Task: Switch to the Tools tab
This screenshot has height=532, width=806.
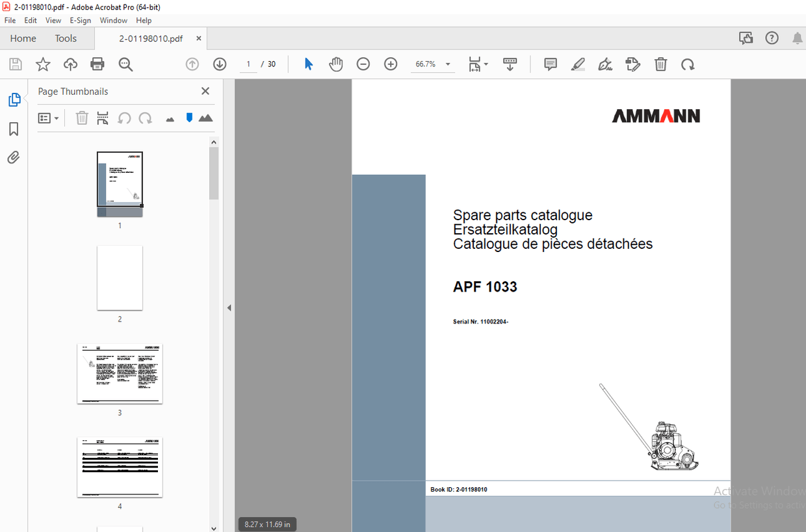Action: point(65,38)
